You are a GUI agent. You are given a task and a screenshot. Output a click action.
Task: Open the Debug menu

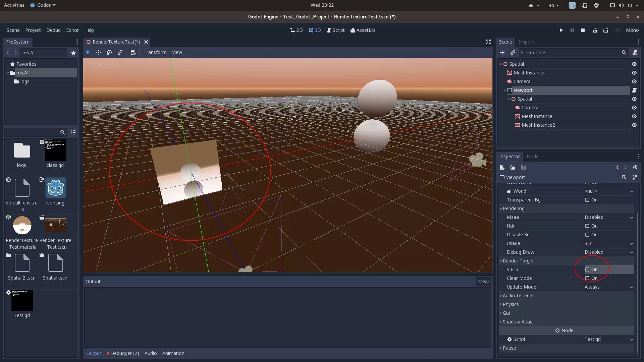53,30
